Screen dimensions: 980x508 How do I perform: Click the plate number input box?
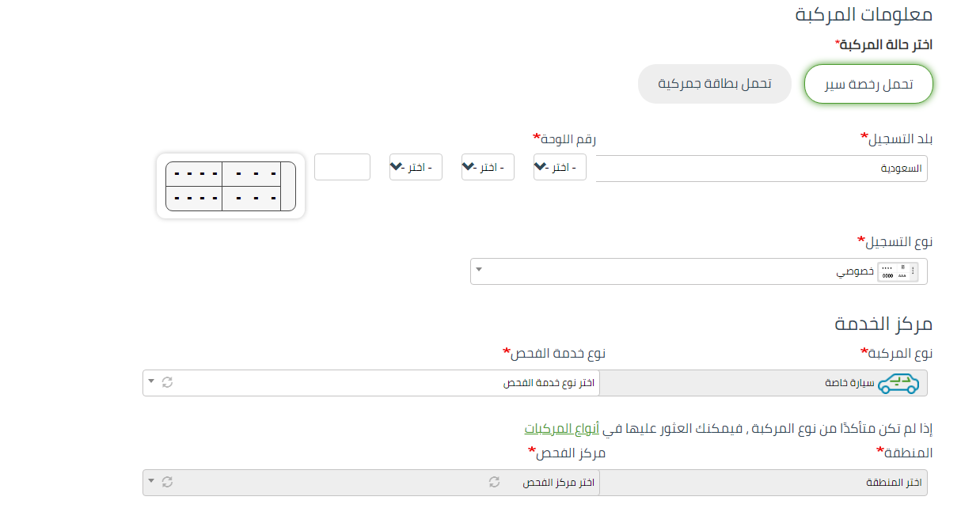pyautogui.click(x=342, y=167)
